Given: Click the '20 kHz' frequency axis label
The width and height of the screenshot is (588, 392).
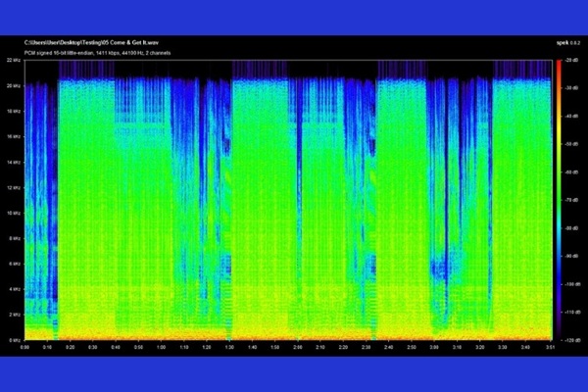Looking at the screenshot, I should tap(14, 86).
